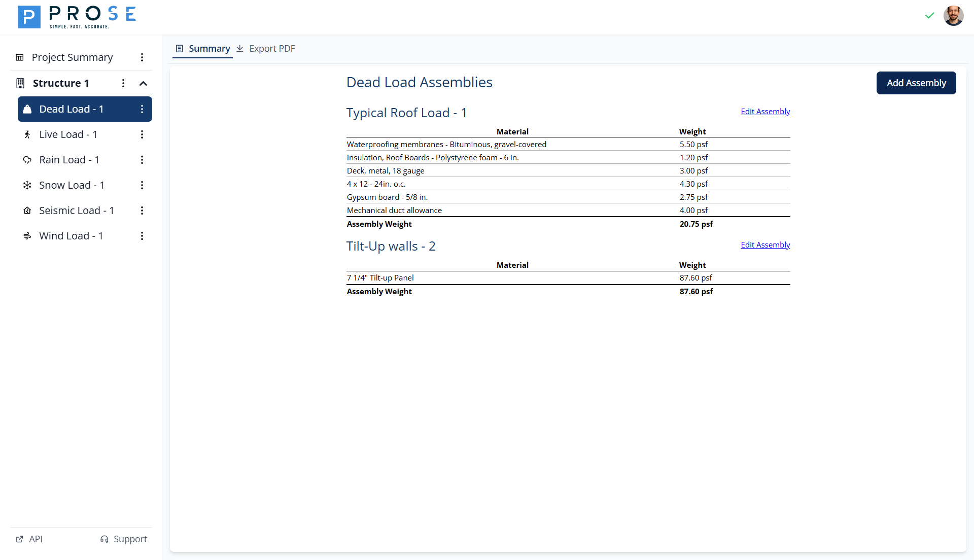
Task: Click the Add Assembly button
Action: [916, 83]
